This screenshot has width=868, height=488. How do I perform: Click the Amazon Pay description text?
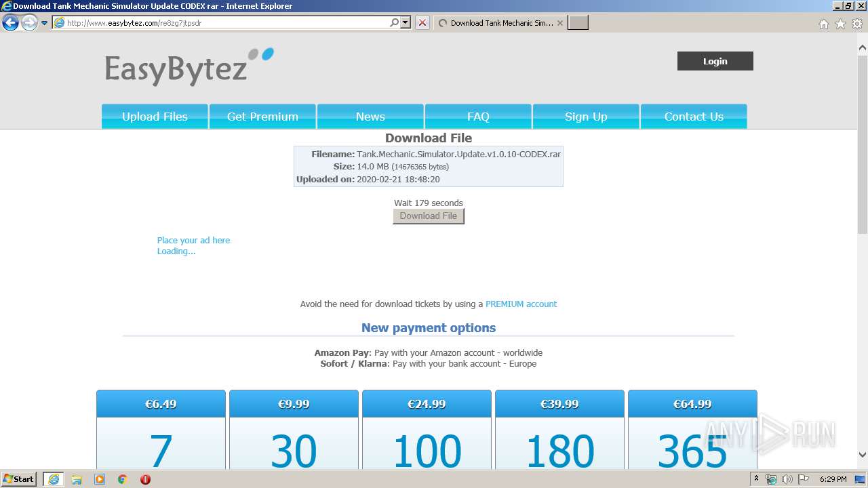click(x=429, y=352)
